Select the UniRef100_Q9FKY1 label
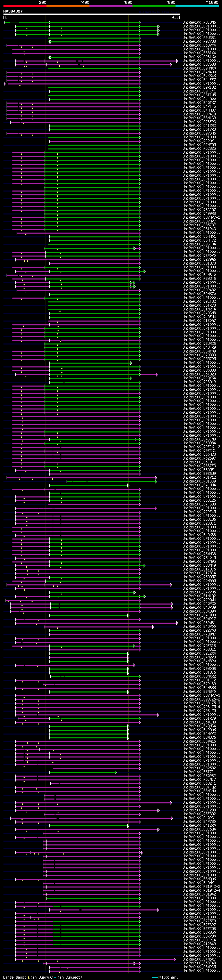 pos(199,91)
